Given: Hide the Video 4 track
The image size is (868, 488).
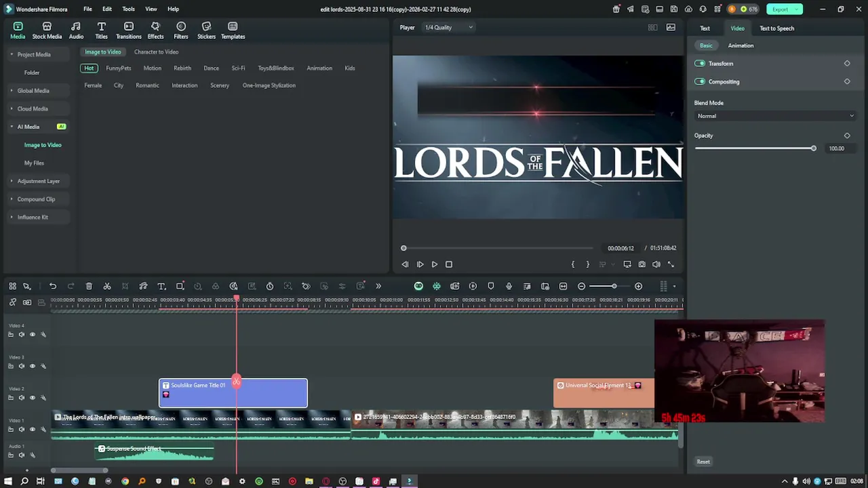Looking at the screenshot, I should (x=32, y=334).
